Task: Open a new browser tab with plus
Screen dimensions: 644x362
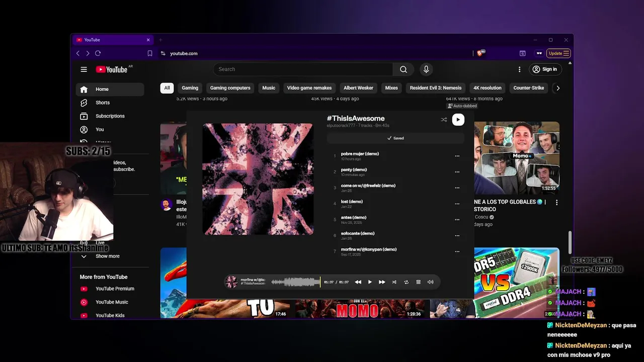Action: click(160, 40)
